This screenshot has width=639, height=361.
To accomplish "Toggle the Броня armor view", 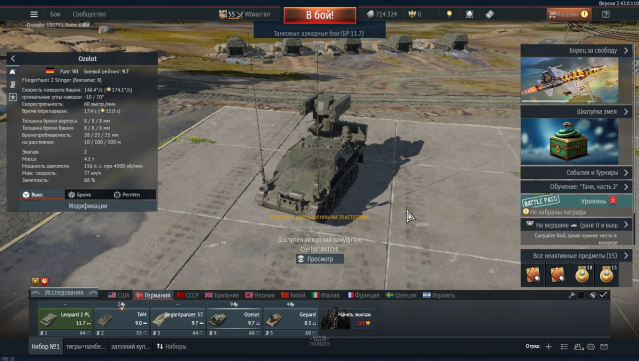I will tap(80, 195).
